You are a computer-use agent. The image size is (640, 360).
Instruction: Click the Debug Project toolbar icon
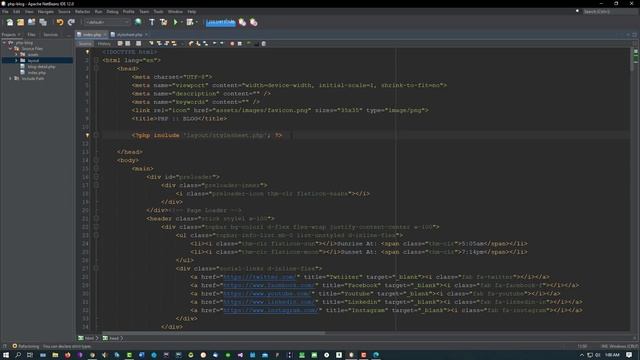[x=190, y=22]
